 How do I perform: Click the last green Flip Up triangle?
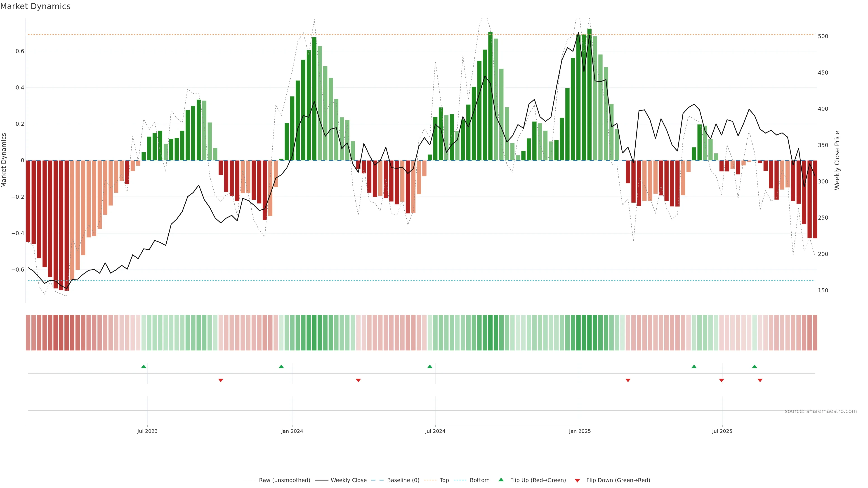tap(755, 366)
